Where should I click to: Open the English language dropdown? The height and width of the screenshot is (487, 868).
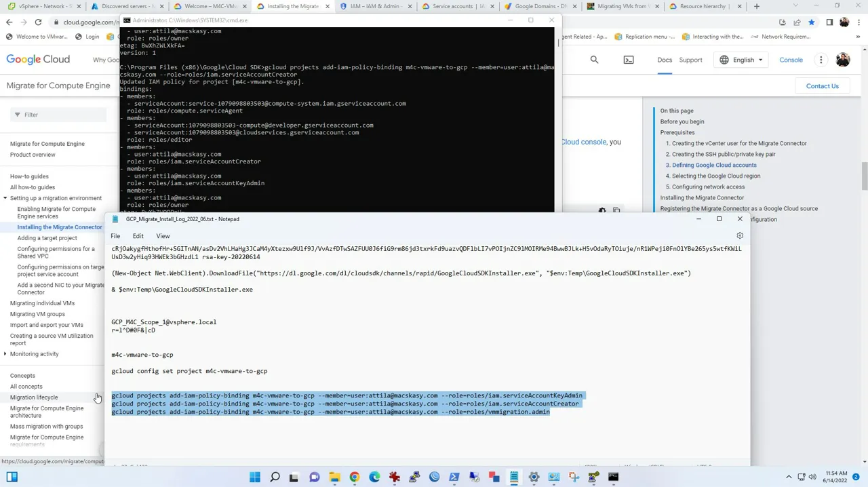point(741,60)
